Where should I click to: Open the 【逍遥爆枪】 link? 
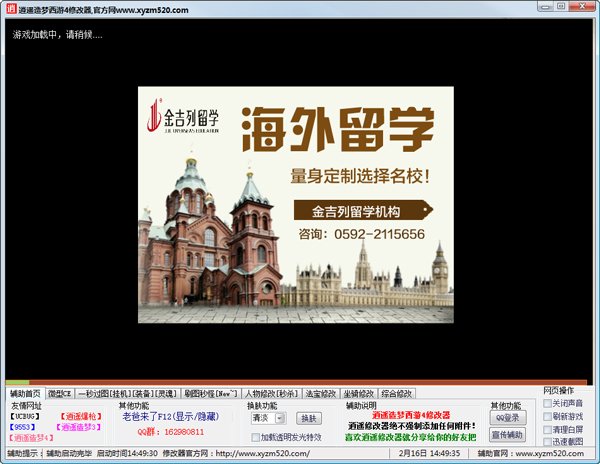pyautogui.click(x=81, y=416)
